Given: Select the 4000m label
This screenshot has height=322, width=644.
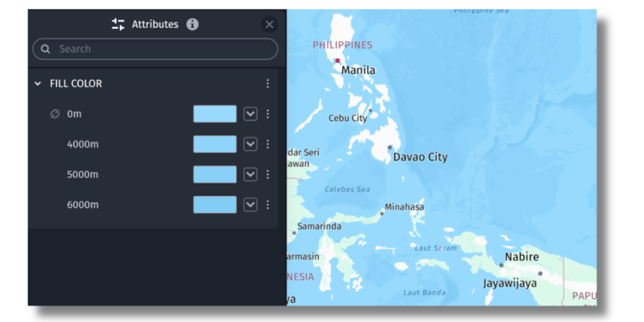Looking at the screenshot, I should [x=82, y=144].
